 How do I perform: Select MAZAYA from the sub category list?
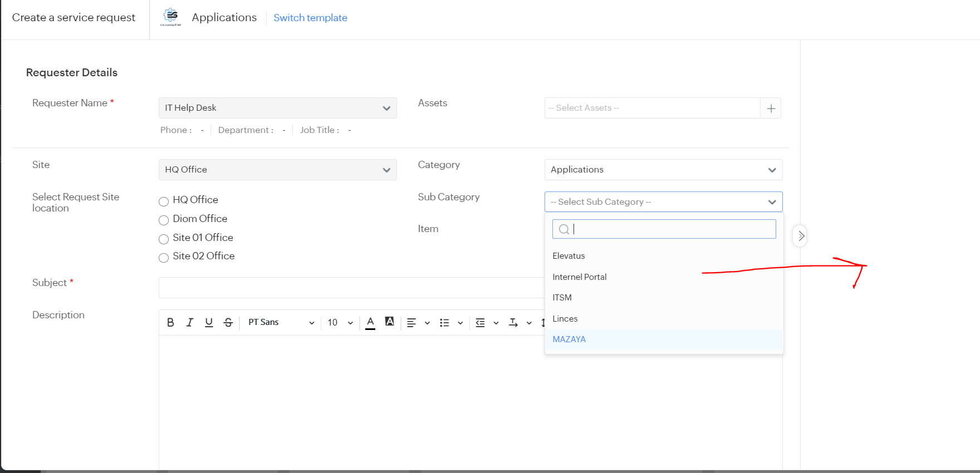[569, 339]
